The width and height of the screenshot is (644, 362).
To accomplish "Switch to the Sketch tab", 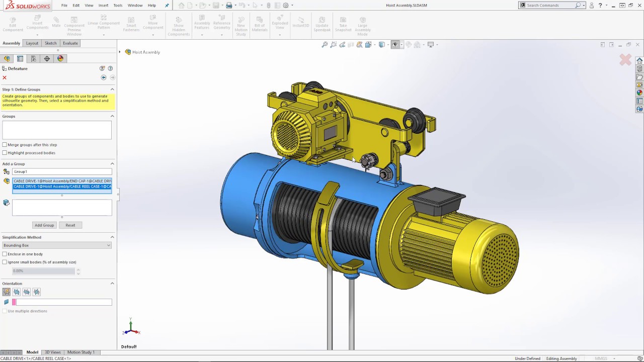I will [51, 43].
